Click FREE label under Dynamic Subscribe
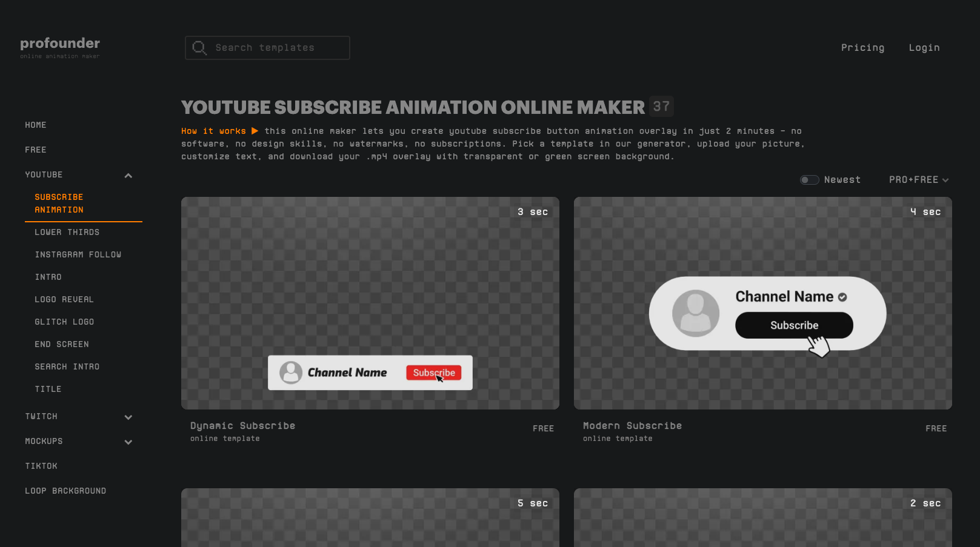980x547 pixels. pos(544,428)
